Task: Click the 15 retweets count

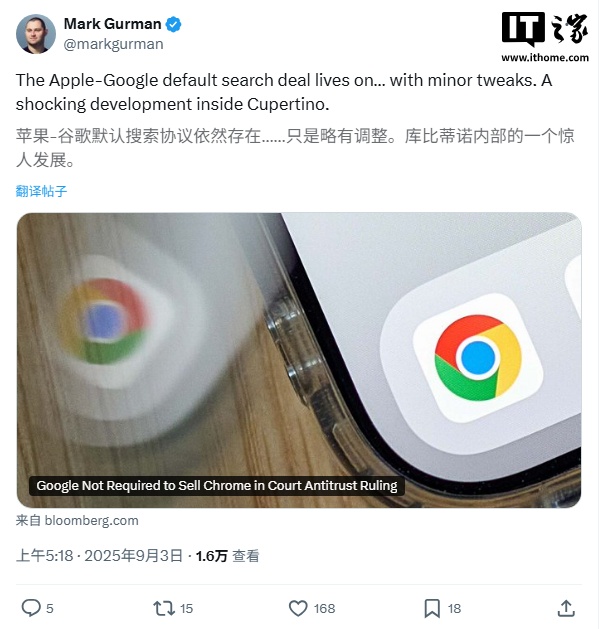Action: click(x=187, y=609)
